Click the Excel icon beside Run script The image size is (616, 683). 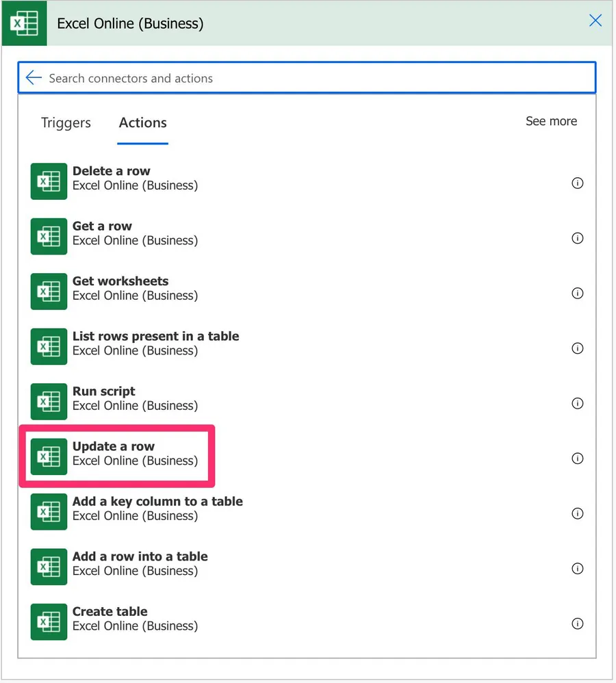click(x=49, y=402)
